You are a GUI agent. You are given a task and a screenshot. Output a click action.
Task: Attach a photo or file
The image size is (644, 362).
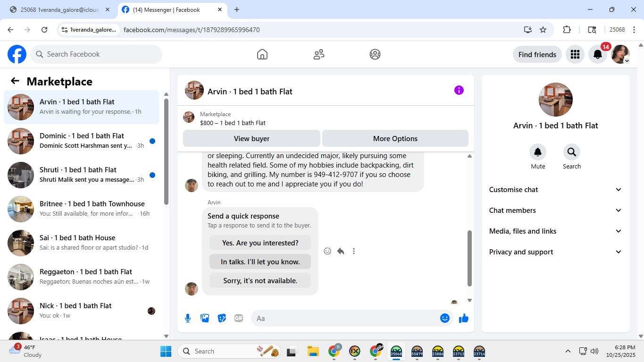click(205, 318)
